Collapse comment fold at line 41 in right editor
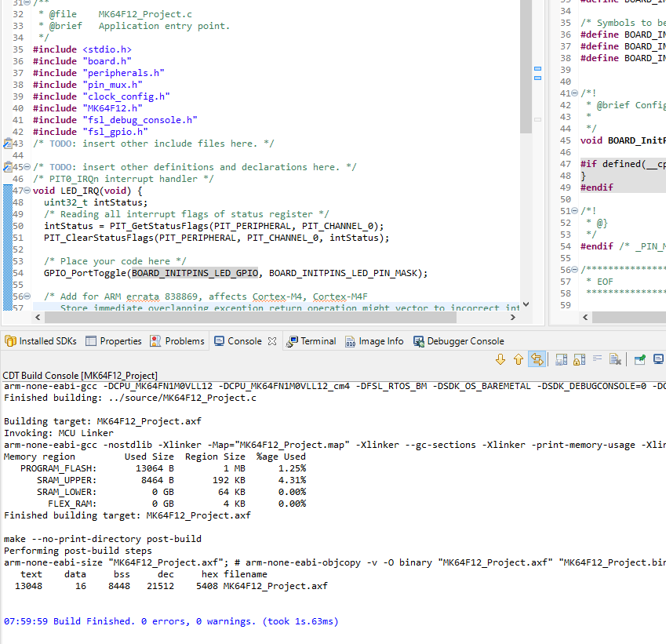The width and height of the screenshot is (666, 644). click(x=575, y=93)
